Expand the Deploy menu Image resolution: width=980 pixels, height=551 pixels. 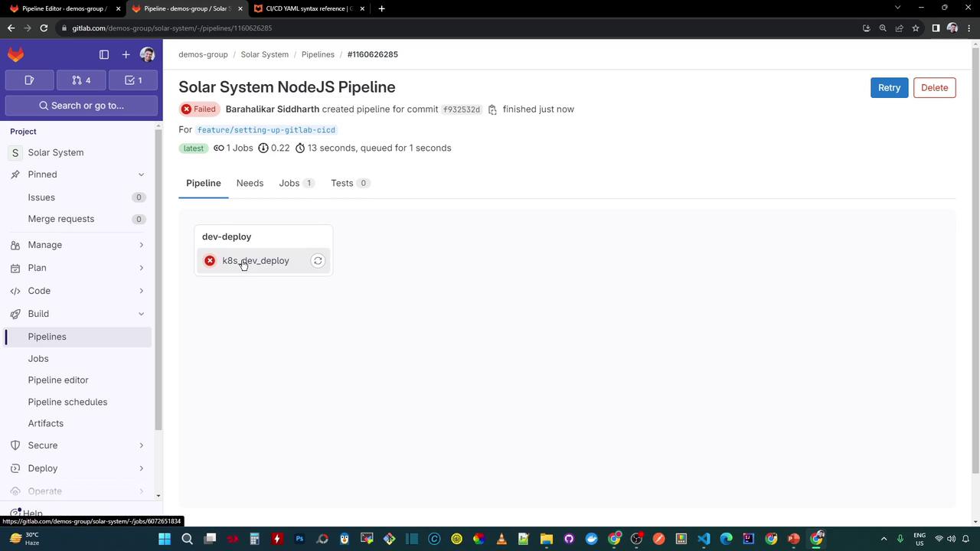(x=78, y=468)
